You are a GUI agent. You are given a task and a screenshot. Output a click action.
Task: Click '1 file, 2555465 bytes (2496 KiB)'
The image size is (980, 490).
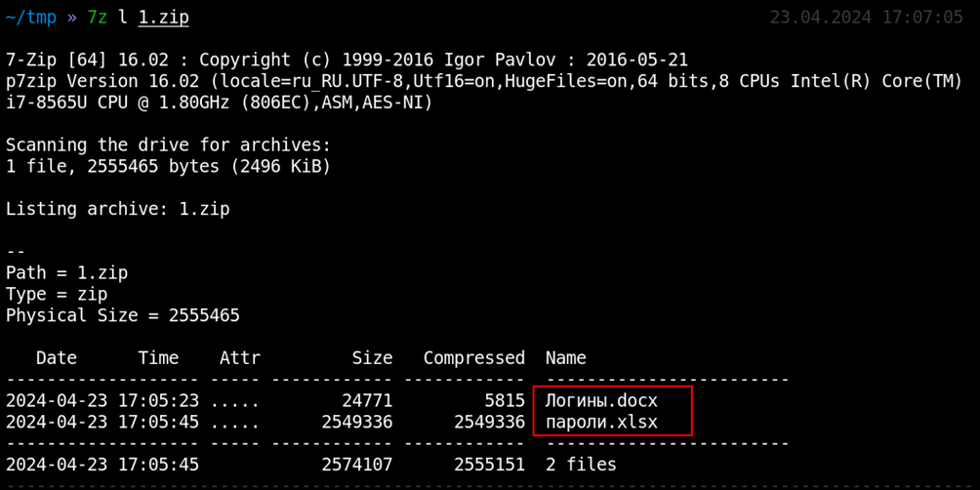click(168, 167)
